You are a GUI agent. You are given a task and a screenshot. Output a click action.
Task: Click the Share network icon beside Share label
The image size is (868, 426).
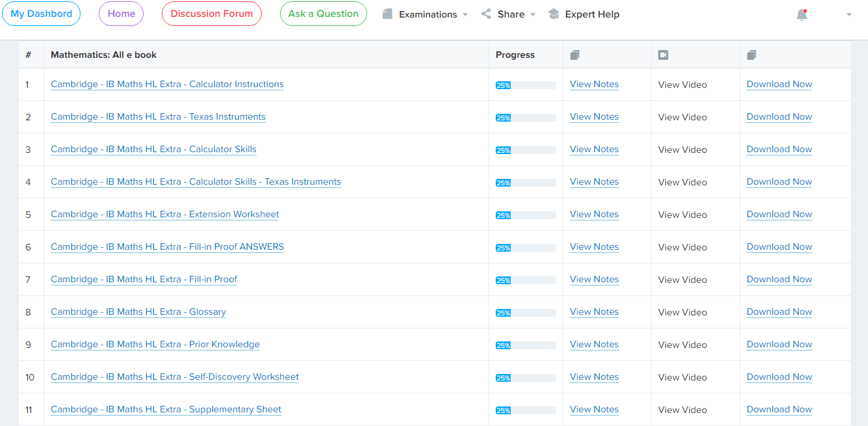click(485, 14)
